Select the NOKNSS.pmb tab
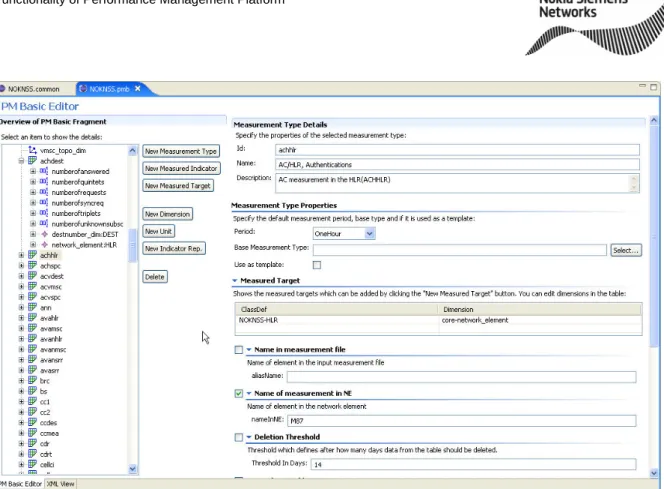The width and height of the screenshot is (664, 489). [x=109, y=88]
